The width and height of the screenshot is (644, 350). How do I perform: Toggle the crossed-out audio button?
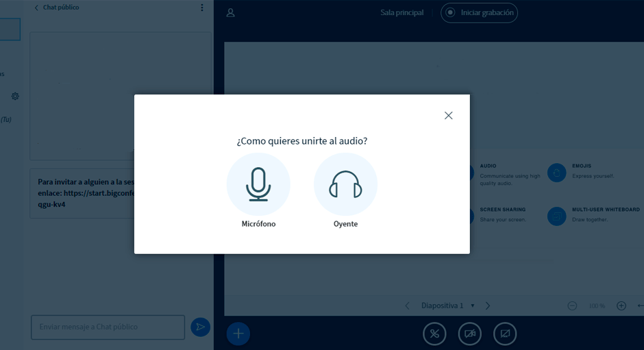point(434,334)
